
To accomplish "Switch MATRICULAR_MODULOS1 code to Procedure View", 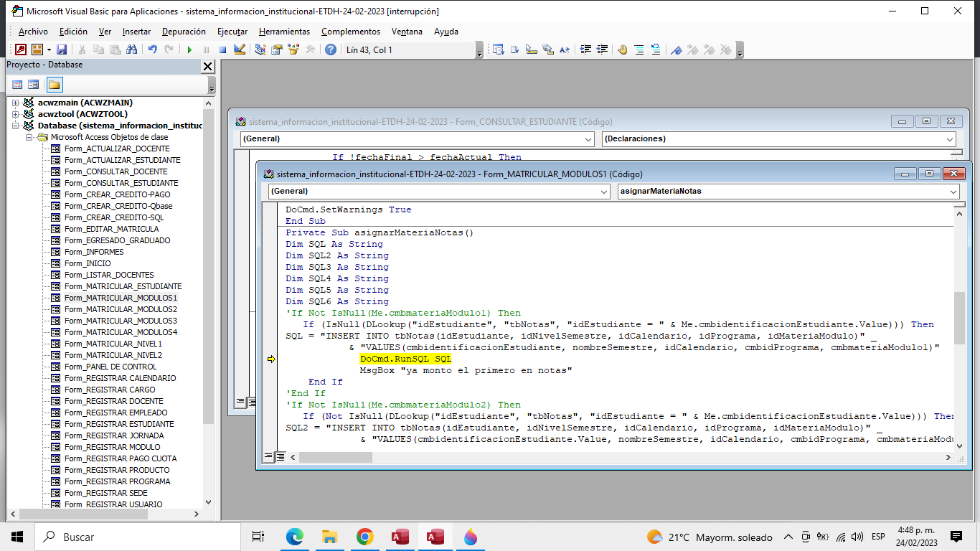I will point(268,456).
